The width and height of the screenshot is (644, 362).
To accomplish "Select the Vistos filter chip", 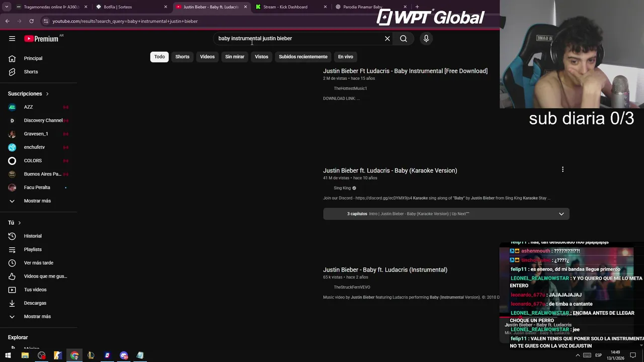I will pyautogui.click(x=262, y=57).
